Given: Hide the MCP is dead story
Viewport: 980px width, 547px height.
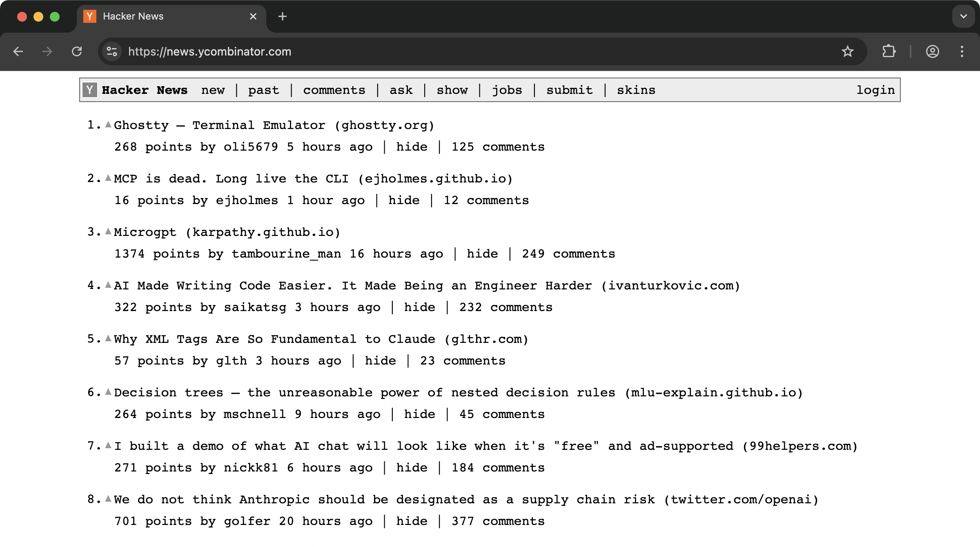Looking at the screenshot, I should click(404, 200).
